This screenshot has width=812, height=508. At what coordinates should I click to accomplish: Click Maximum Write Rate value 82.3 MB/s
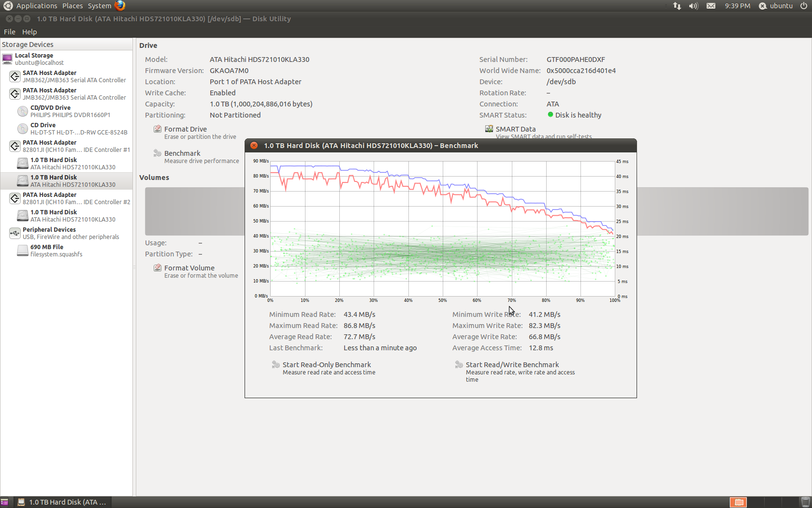pos(545,326)
